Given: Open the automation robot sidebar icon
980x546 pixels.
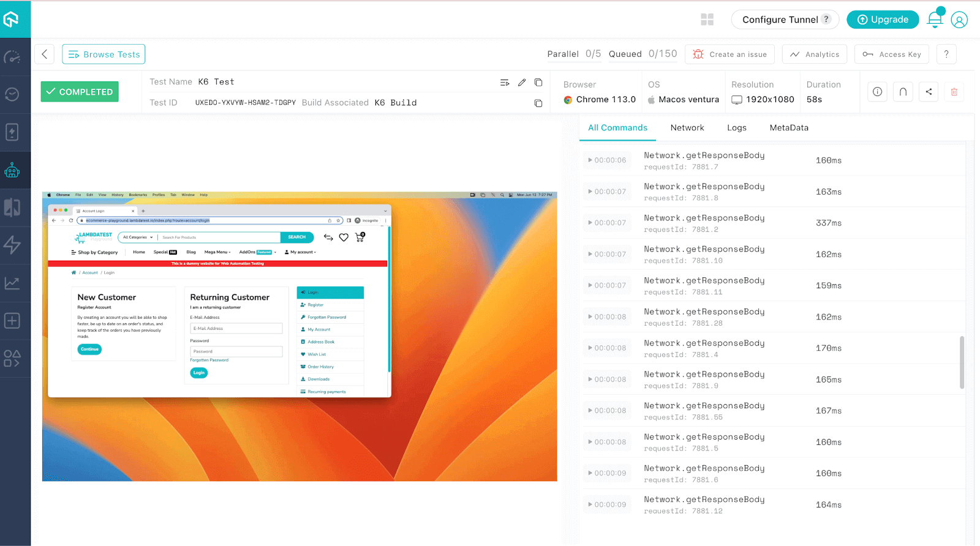Looking at the screenshot, I should pyautogui.click(x=12, y=170).
